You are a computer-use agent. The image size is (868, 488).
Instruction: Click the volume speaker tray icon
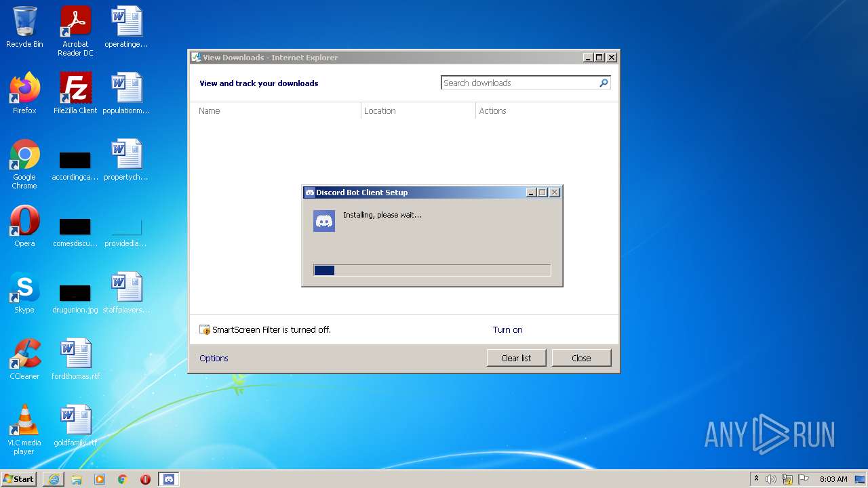click(771, 479)
